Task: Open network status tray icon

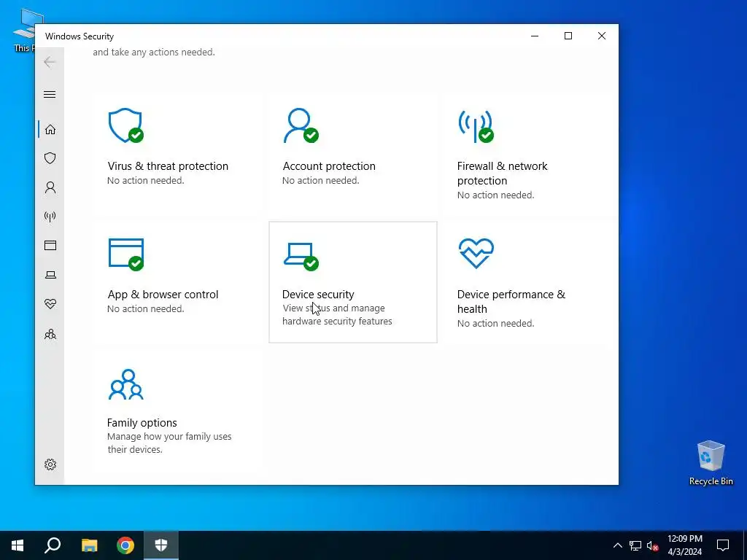Action: coord(635,545)
